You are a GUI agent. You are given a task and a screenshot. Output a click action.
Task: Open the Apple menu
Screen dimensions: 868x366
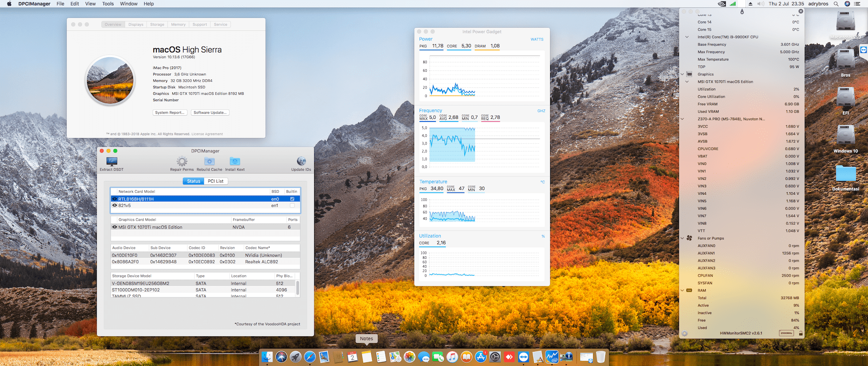tap(9, 4)
